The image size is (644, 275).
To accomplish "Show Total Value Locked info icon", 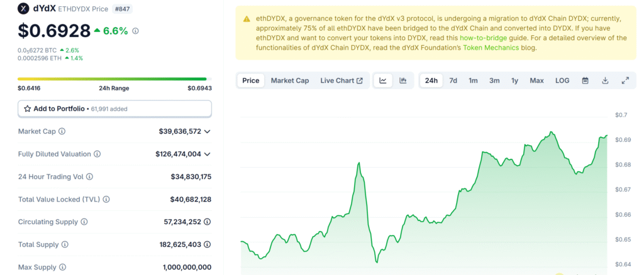I will click(106, 199).
